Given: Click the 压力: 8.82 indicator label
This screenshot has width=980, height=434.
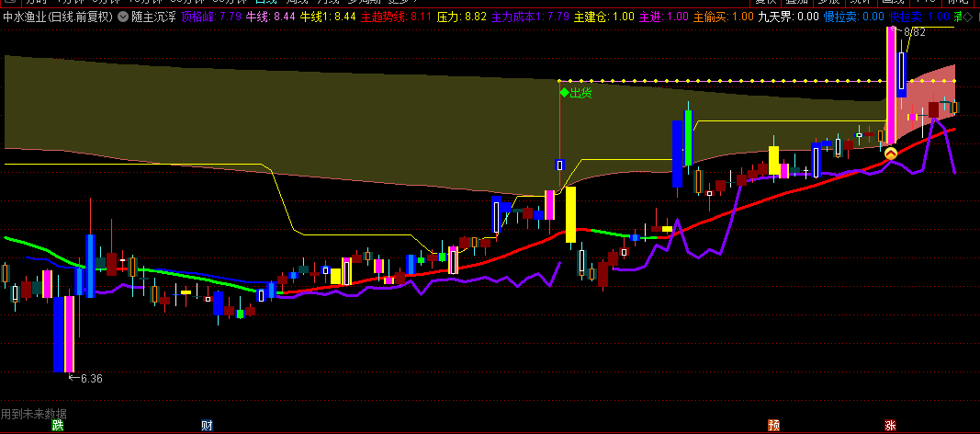Looking at the screenshot, I should [x=461, y=17].
